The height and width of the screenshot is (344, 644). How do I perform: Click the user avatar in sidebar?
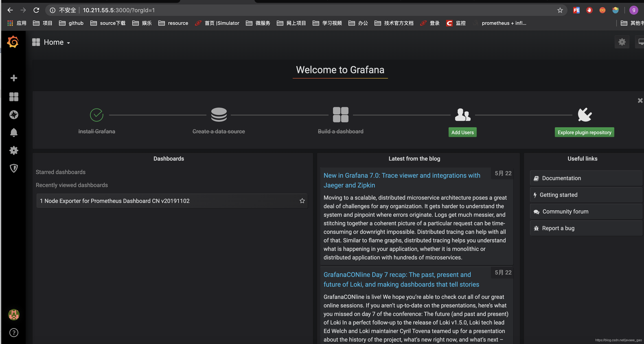[14, 315]
